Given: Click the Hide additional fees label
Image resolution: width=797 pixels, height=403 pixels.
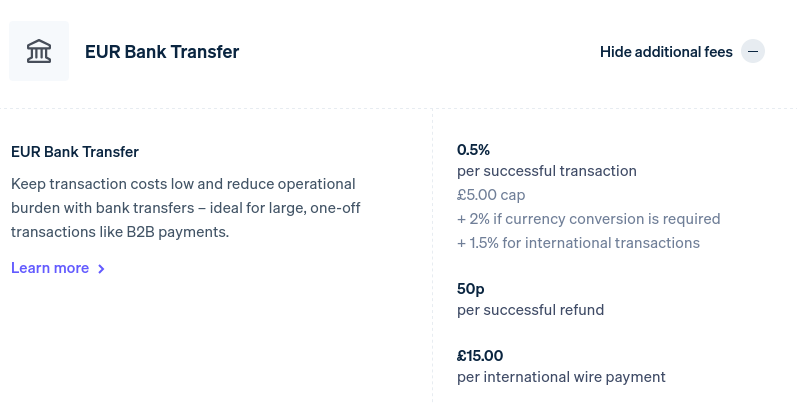Looking at the screenshot, I should pos(666,51).
